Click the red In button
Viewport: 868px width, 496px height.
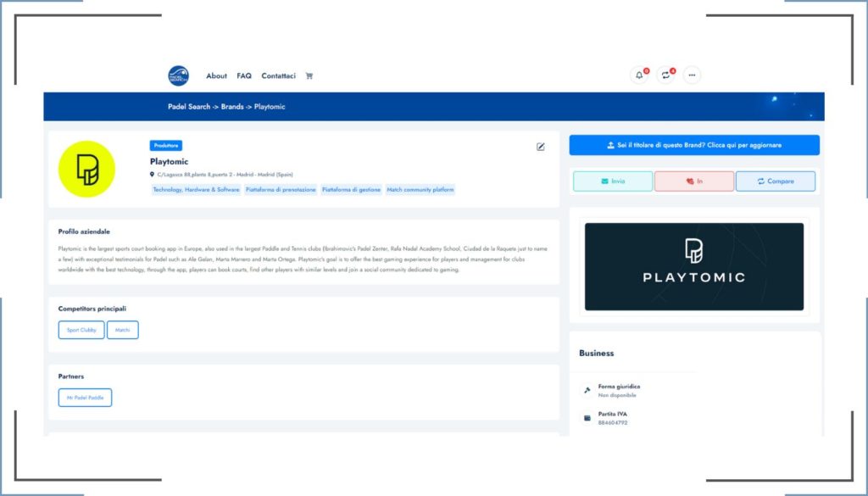pyautogui.click(x=694, y=181)
